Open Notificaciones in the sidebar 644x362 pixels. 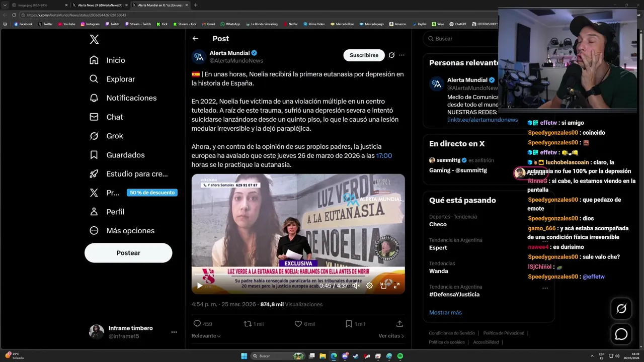click(x=123, y=98)
